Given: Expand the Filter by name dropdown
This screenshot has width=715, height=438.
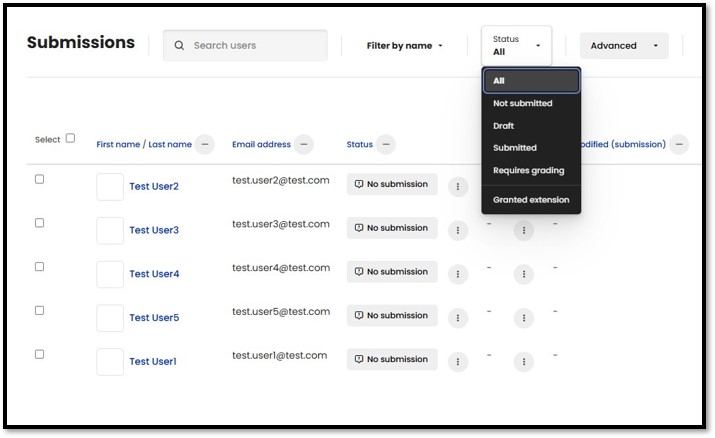Looking at the screenshot, I should point(404,46).
